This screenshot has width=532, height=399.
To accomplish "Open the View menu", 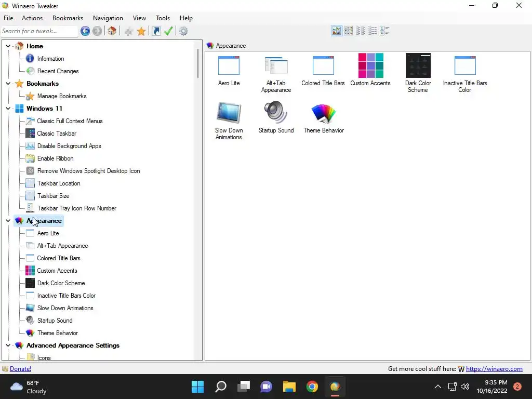I will (x=139, y=18).
